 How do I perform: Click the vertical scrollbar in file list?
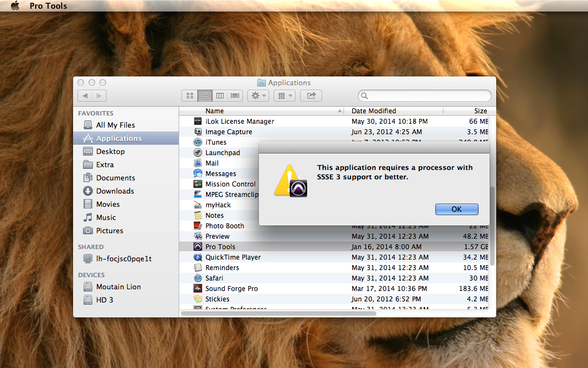pos(492,226)
